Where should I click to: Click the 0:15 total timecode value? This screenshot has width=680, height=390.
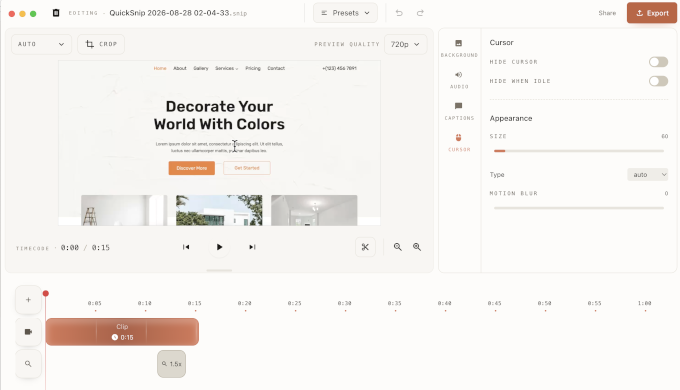coord(101,248)
